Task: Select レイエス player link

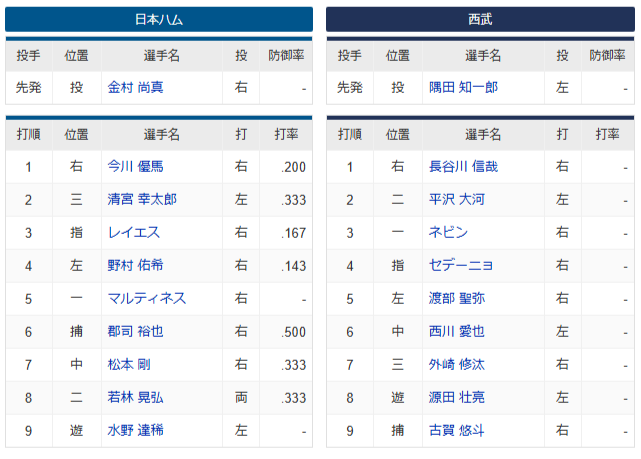Action: (134, 233)
